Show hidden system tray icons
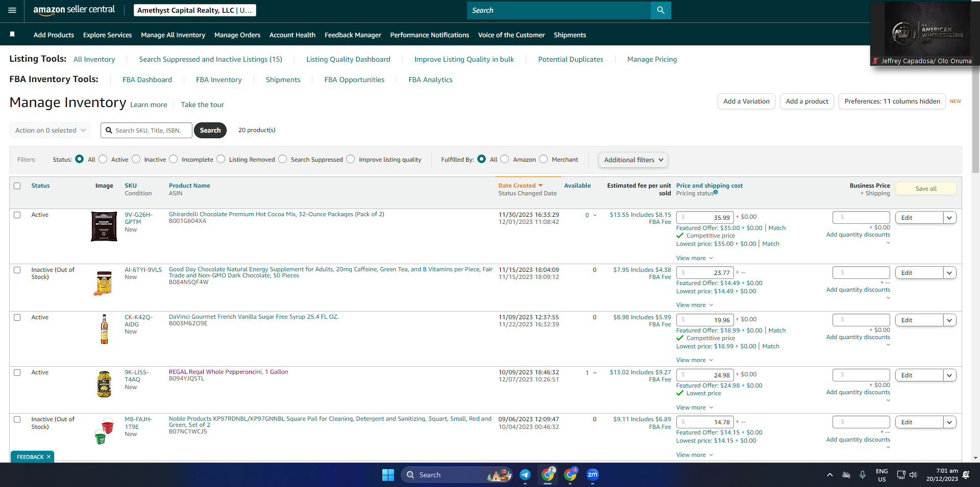 pos(830,475)
